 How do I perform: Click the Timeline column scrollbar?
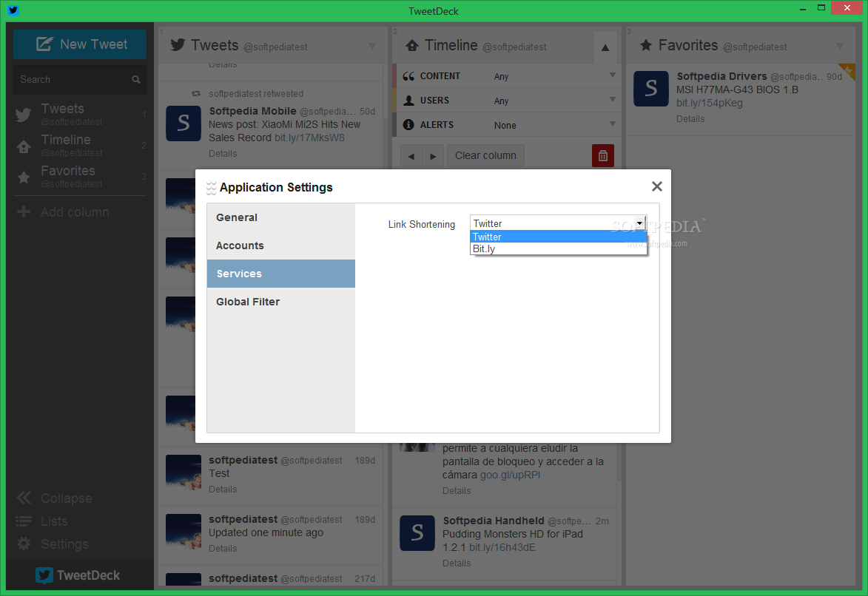point(619,462)
